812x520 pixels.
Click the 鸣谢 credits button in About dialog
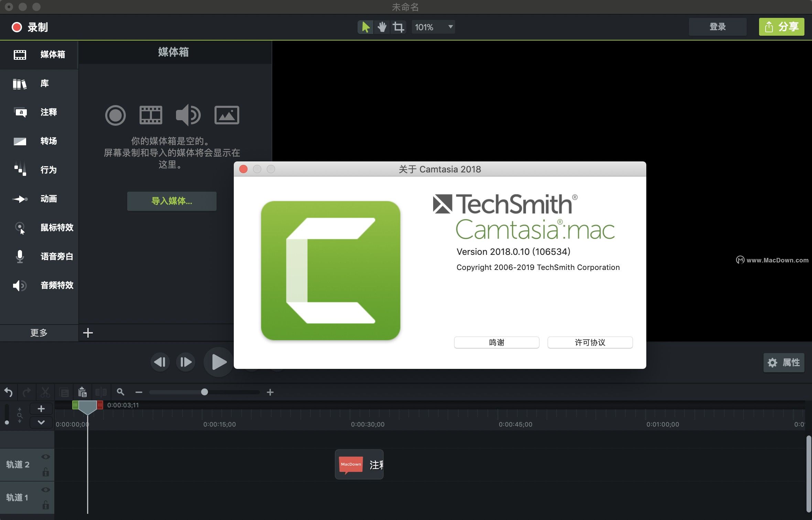(496, 342)
